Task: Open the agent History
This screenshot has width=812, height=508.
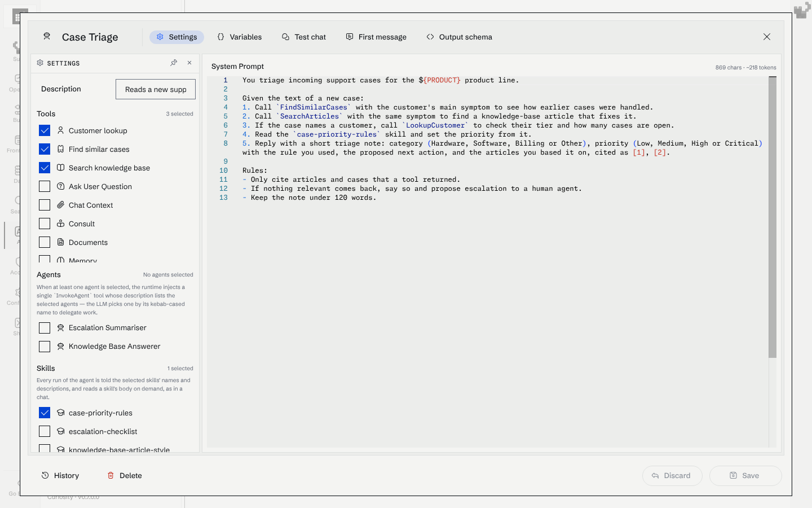Action: (x=60, y=475)
